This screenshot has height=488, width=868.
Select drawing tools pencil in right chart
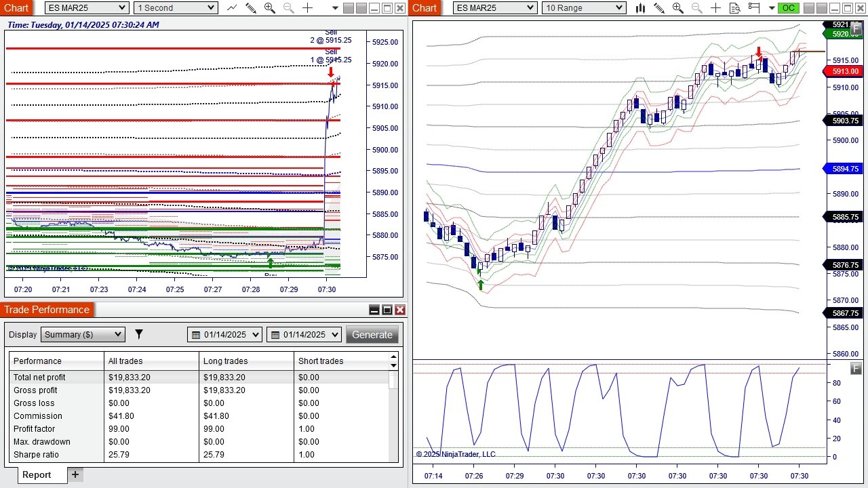(x=659, y=8)
